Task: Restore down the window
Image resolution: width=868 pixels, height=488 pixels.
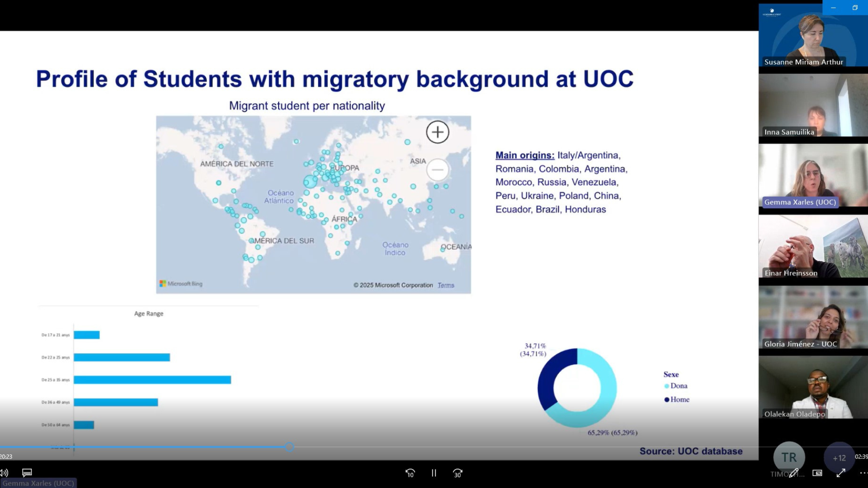Action: tap(855, 8)
